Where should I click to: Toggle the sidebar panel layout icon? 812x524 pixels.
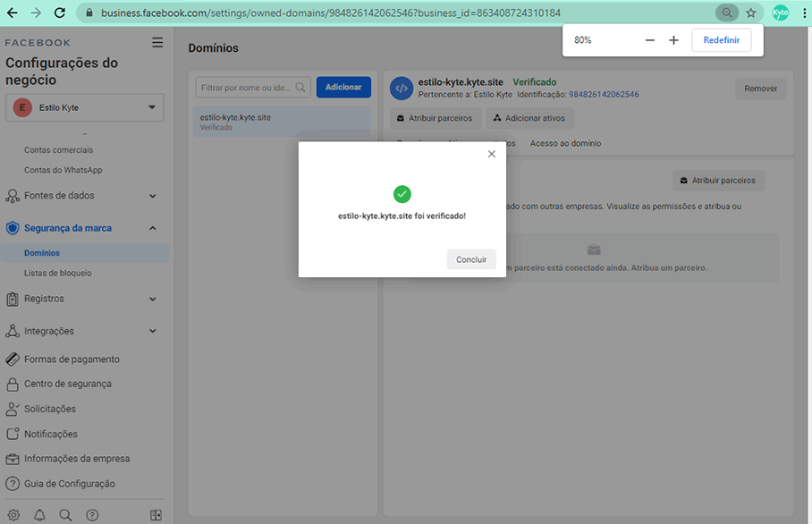(x=156, y=515)
